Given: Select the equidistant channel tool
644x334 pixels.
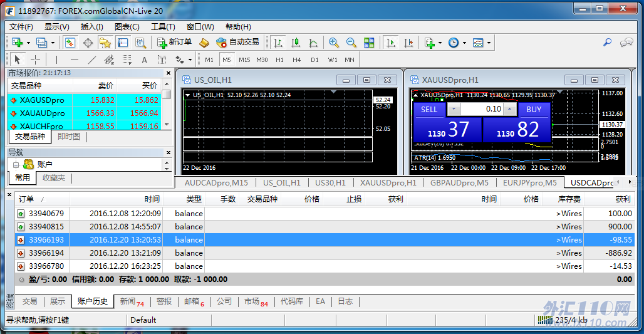Looking at the screenshot, I should pyautogui.click(x=109, y=60).
